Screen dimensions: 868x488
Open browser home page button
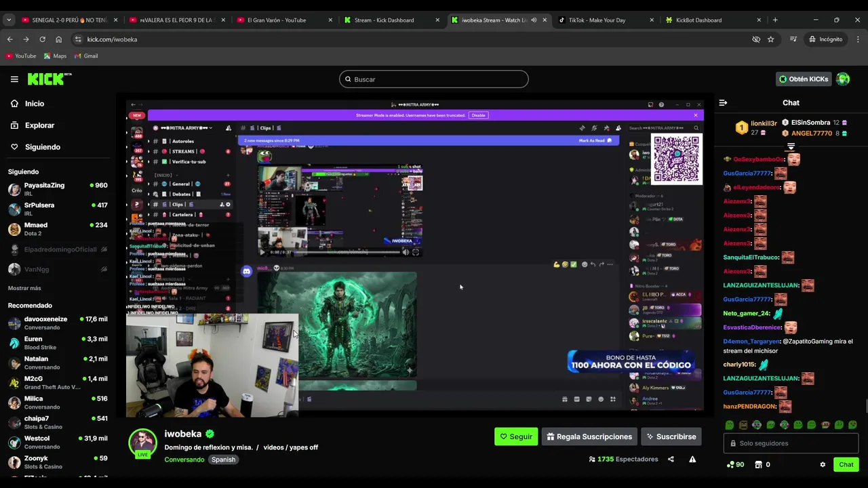point(58,39)
